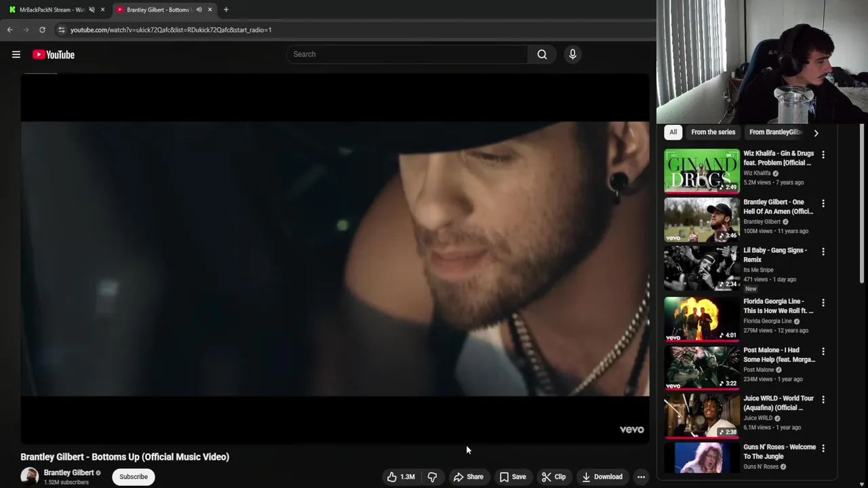Share the Bottoms Up video
The height and width of the screenshot is (488, 868).
tap(469, 476)
